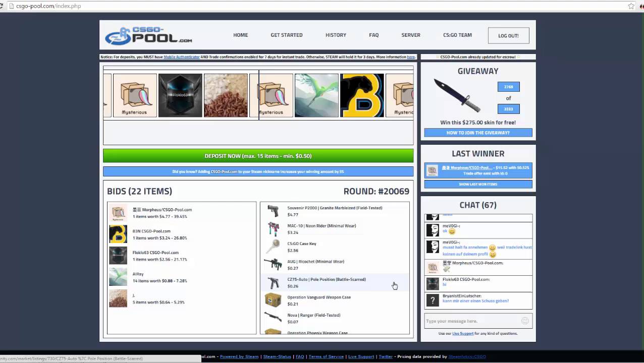Open the FAQ link in footer
This screenshot has width=644, height=363.
coord(300,356)
